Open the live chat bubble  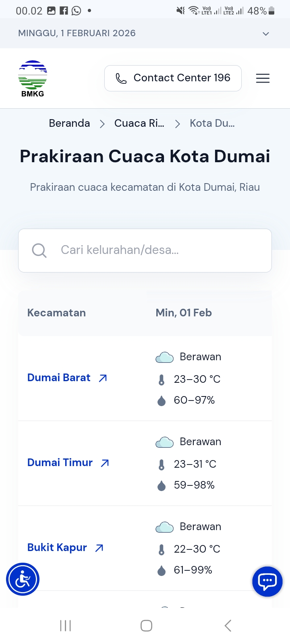[x=267, y=581]
